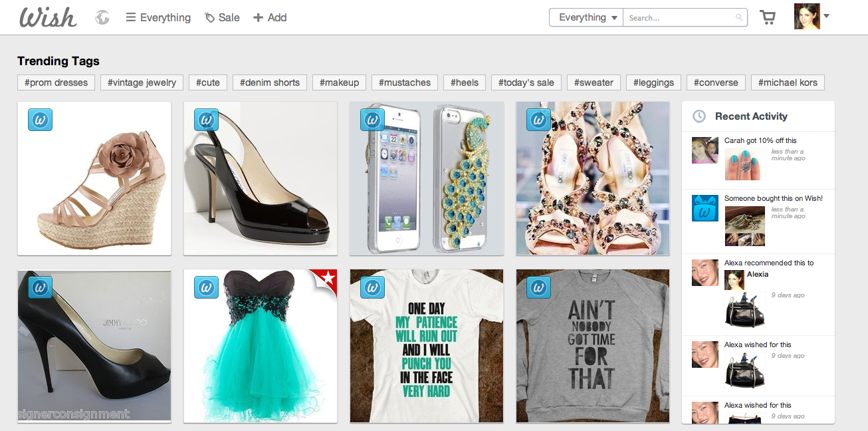Click Carah's avatar in Recent Activity

(x=705, y=150)
